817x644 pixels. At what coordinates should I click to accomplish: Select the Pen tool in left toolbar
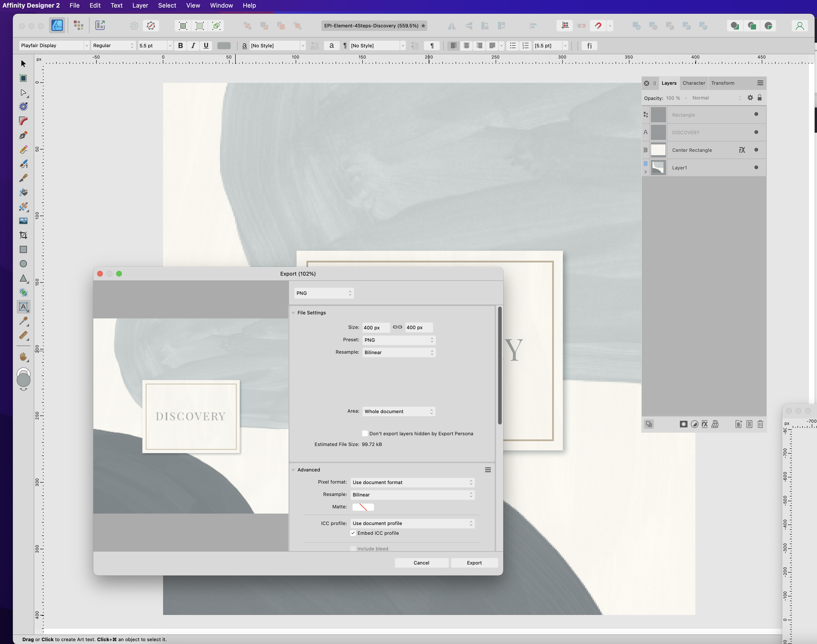tap(23, 135)
